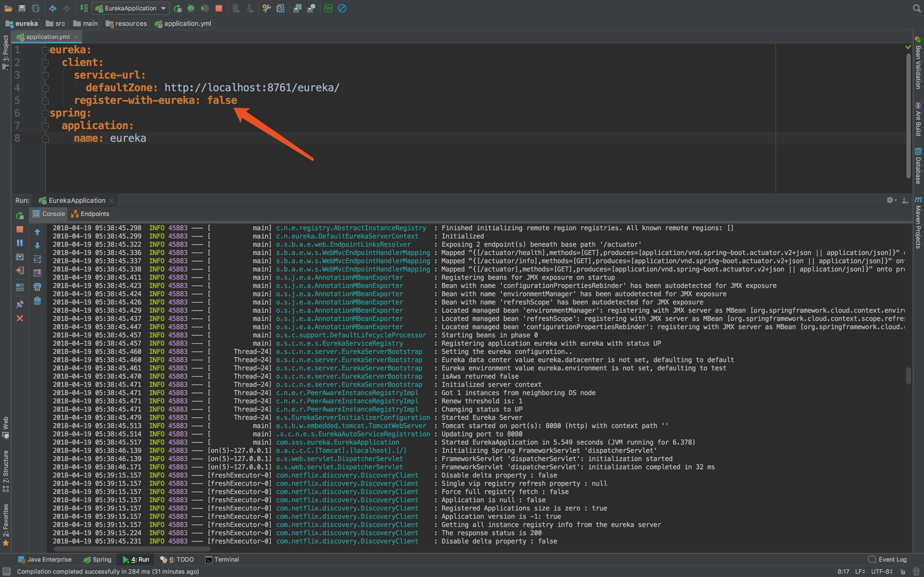The height and width of the screenshot is (577, 924).
Task: Click Run with Coverage icon
Action: click(x=205, y=8)
